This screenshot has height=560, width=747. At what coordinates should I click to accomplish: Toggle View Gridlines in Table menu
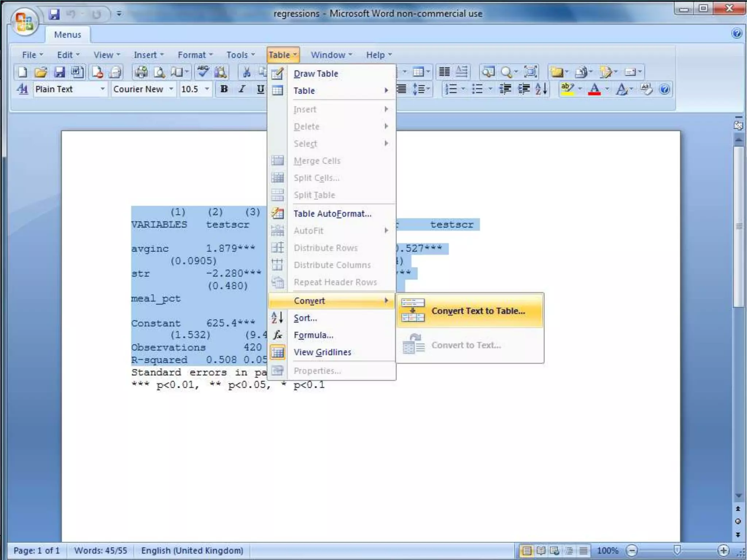pyautogui.click(x=322, y=352)
